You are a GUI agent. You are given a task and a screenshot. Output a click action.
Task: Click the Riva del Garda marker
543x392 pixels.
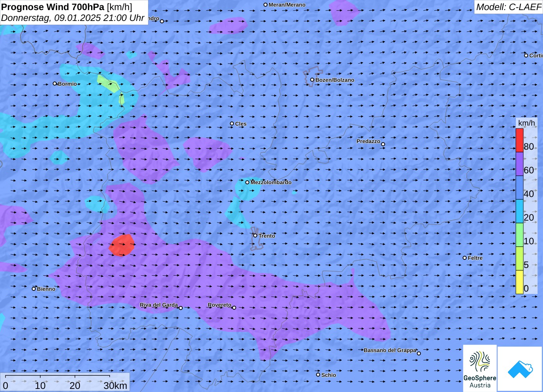point(181,308)
